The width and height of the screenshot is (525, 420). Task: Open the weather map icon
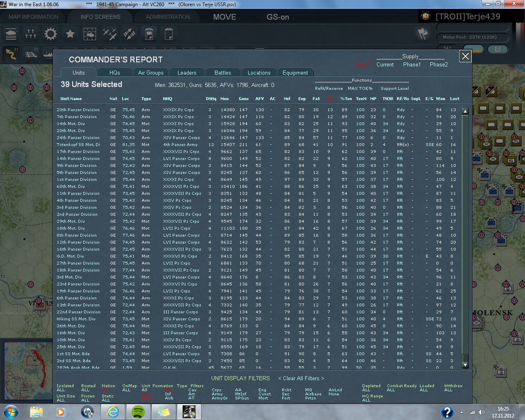(90, 34)
